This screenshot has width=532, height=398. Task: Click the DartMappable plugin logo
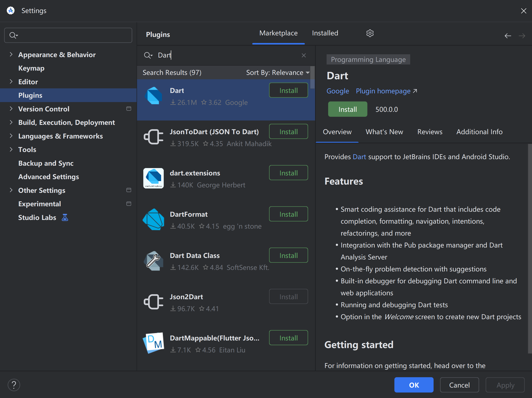point(154,343)
